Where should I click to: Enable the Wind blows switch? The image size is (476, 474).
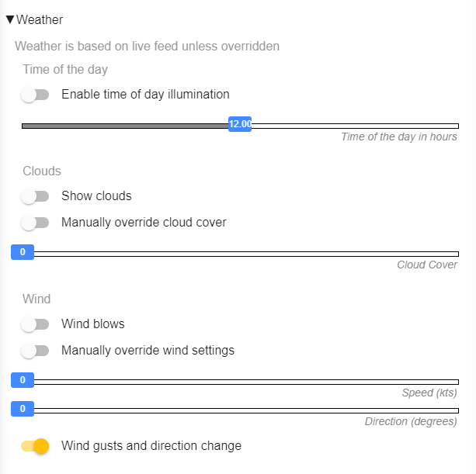pyautogui.click(x=35, y=324)
